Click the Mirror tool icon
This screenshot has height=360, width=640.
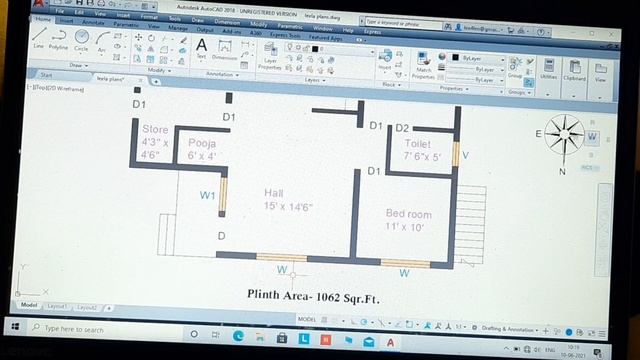click(151, 49)
